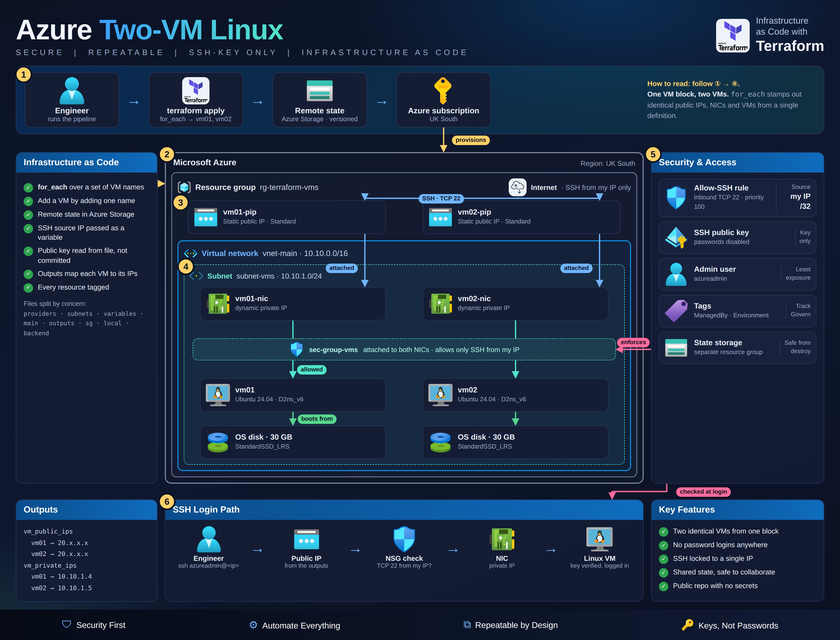
Task: Click the check beside 'No password logins anywhere'
Action: pyautogui.click(x=663, y=546)
